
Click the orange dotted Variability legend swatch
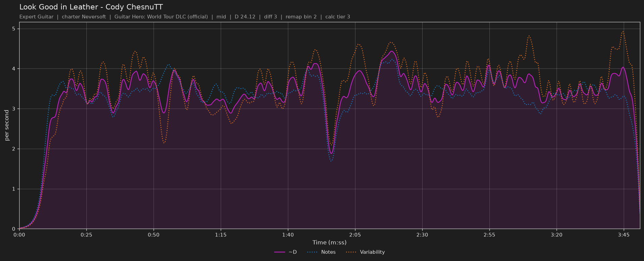[x=352, y=252]
